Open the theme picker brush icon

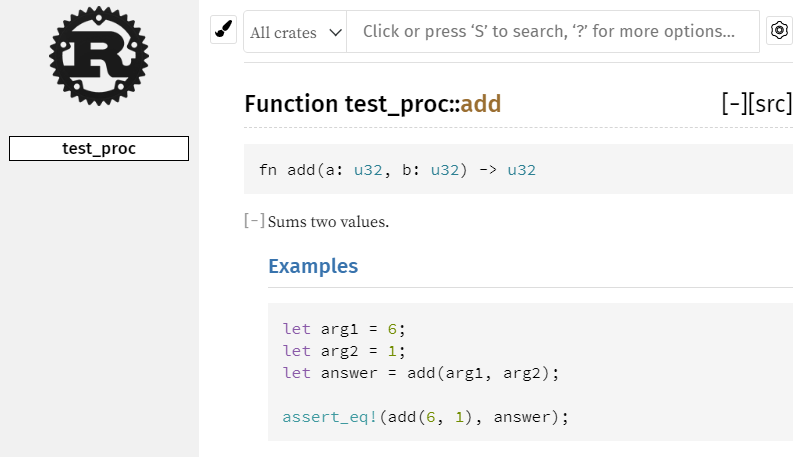(x=224, y=30)
